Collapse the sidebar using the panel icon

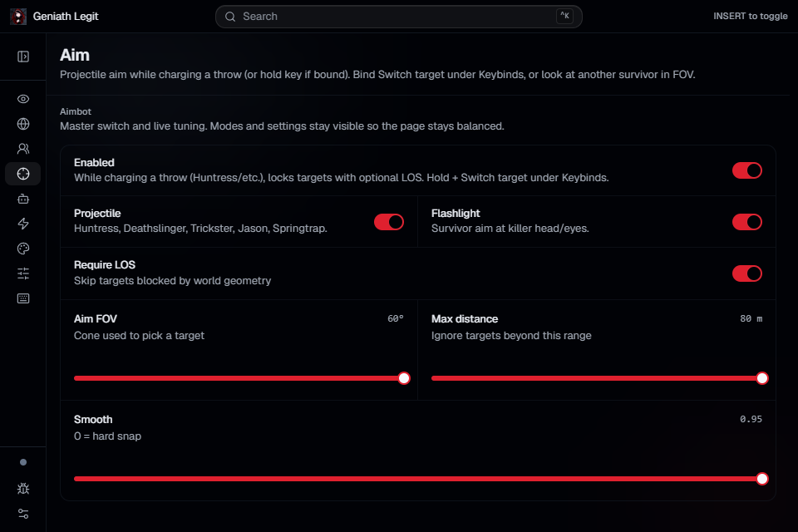[x=23, y=57]
